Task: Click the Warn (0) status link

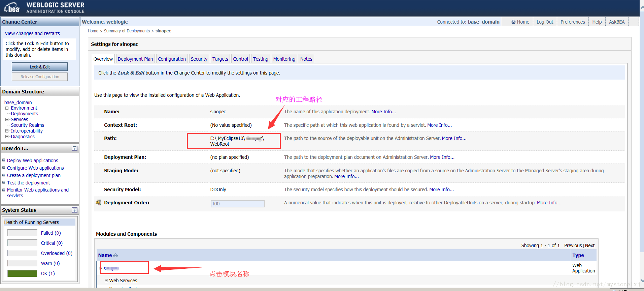Action: point(50,263)
